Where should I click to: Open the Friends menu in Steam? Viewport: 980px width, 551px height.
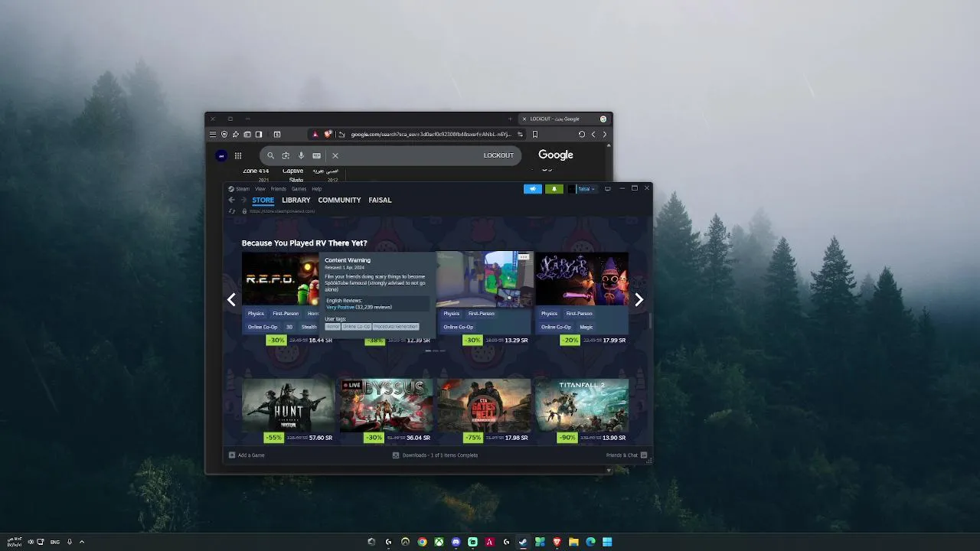tap(278, 189)
